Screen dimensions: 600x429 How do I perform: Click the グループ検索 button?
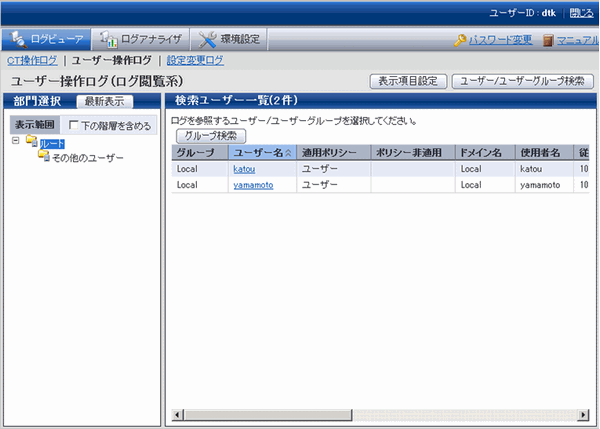[x=211, y=135]
